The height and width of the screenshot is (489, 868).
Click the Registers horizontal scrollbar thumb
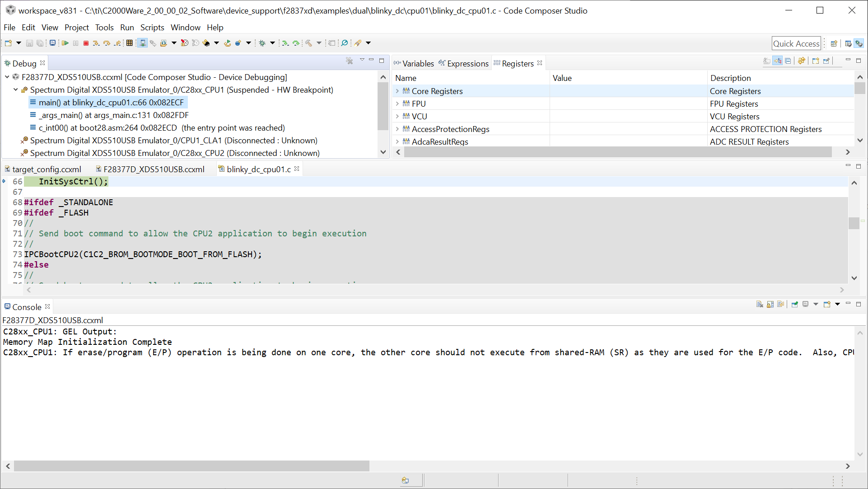[x=618, y=152]
